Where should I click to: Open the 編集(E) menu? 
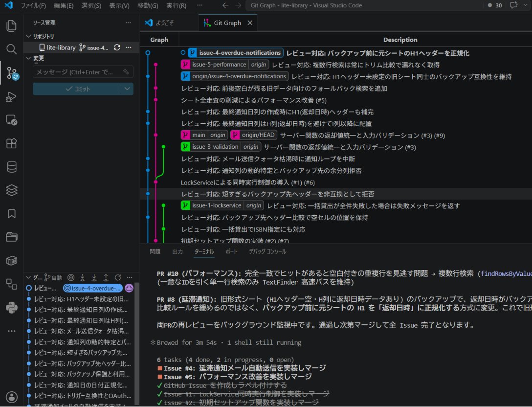64,5
